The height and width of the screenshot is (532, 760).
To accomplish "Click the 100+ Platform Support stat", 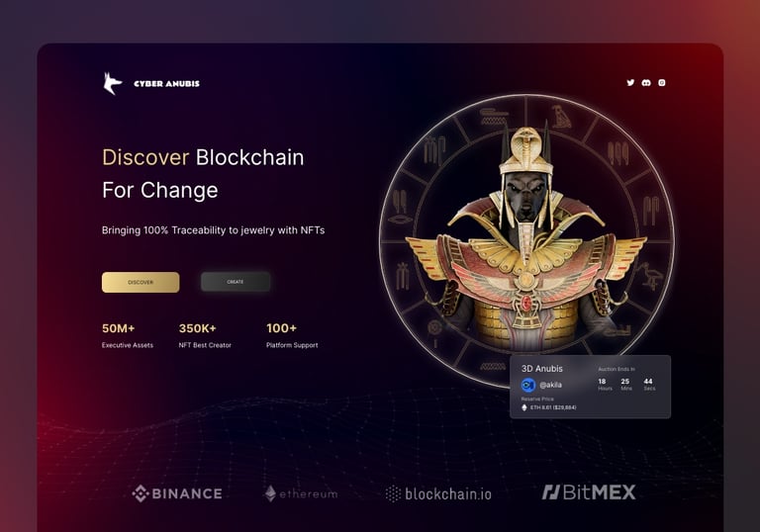I will pos(292,335).
